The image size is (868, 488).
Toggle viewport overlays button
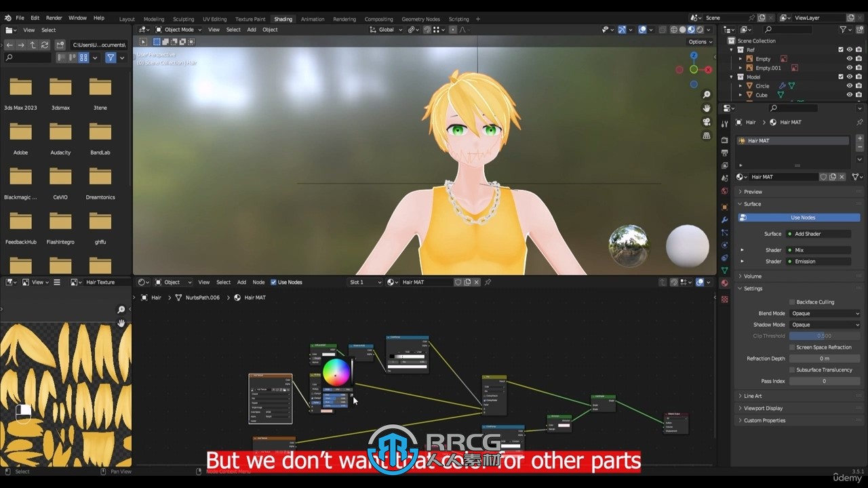pos(641,30)
